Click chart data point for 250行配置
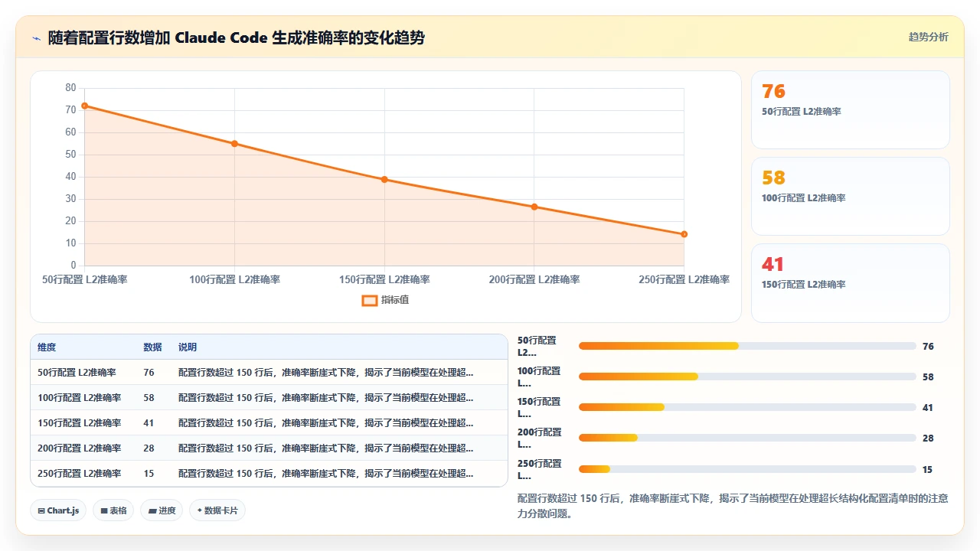Viewport: 980px width, 551px height. tap(684, 234)
